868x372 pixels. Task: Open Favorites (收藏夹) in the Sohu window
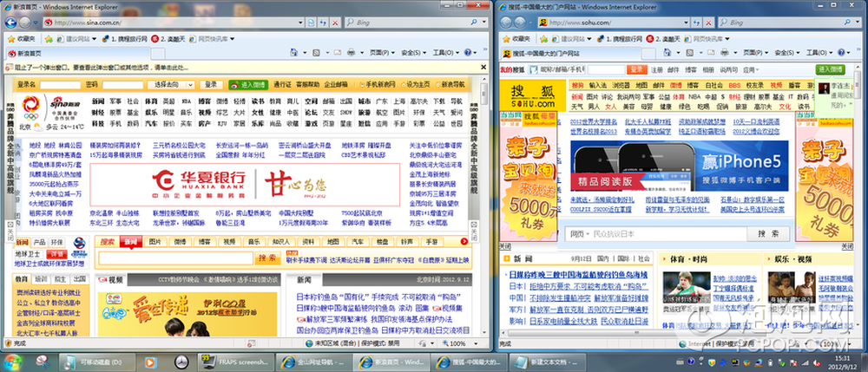click(516, 39)
